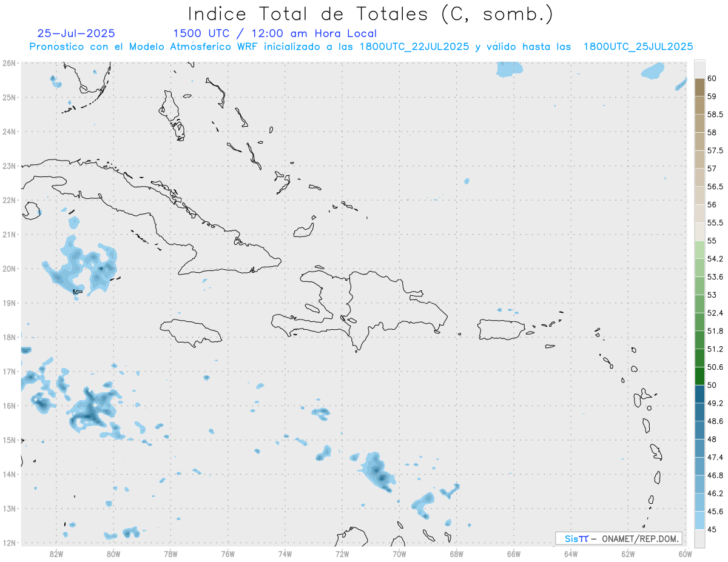Click the colorbar value "53.6"

715,277
